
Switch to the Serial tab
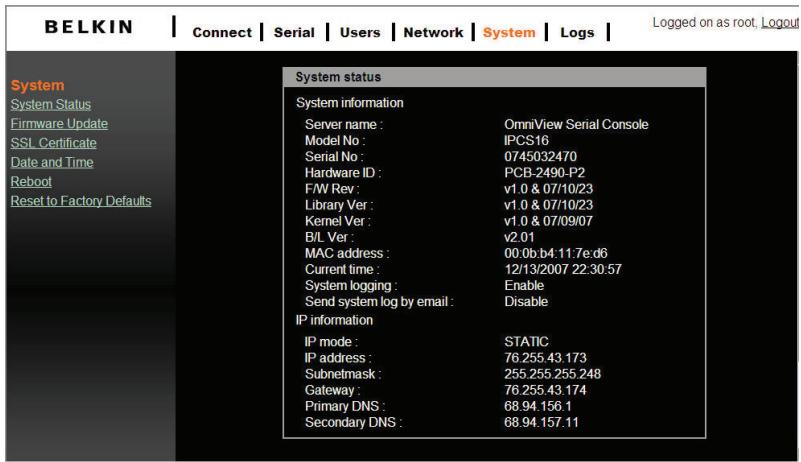pos(294,32)
